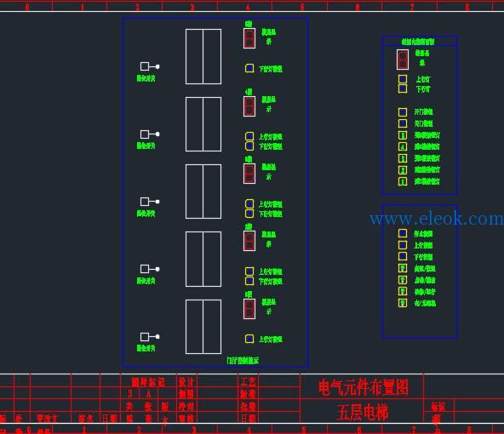Click the 上行按钮 symbol below stop button
The height and width of the screenshot is (434, 504).
[x=403, y=245]
